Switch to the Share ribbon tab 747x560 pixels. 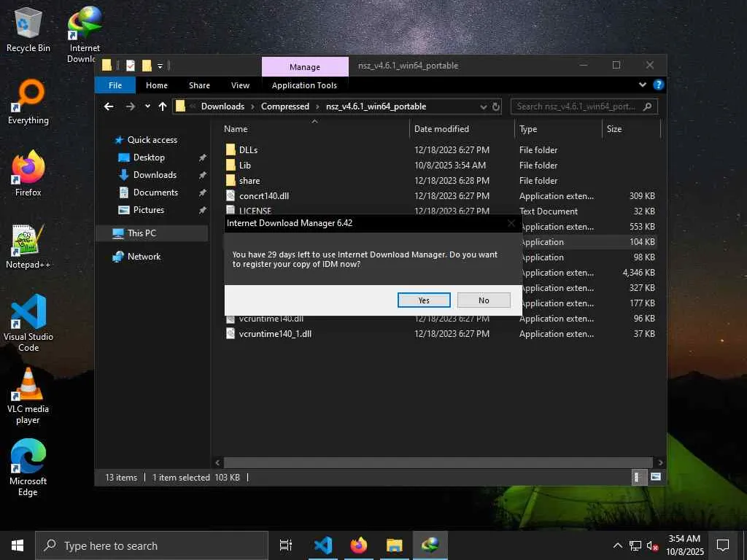click(199, 85)
